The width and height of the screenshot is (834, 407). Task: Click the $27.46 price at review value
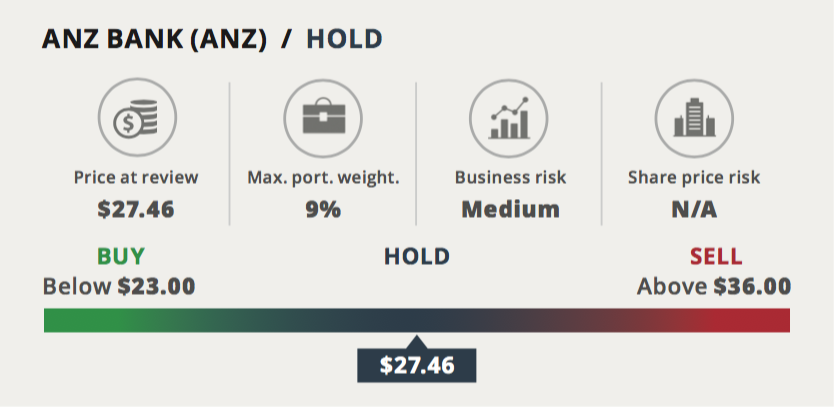coord(136,209)
